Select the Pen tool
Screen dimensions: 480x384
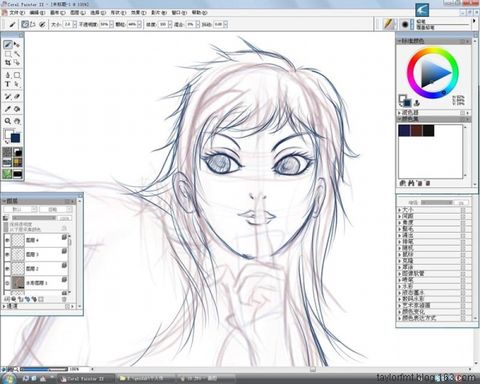8,75
